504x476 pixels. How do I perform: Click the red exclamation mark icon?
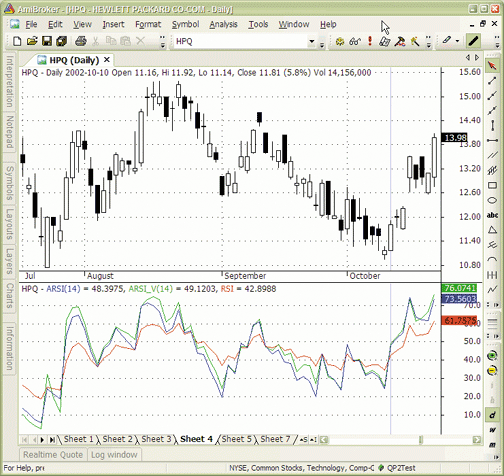(x=370, y=41)
